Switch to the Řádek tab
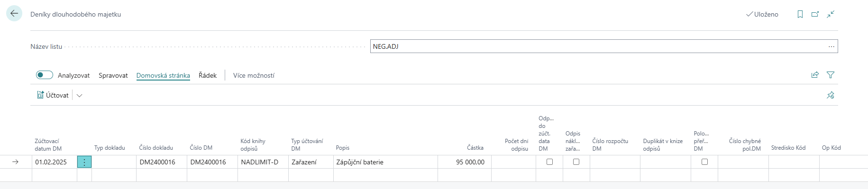 coord(208,75)
